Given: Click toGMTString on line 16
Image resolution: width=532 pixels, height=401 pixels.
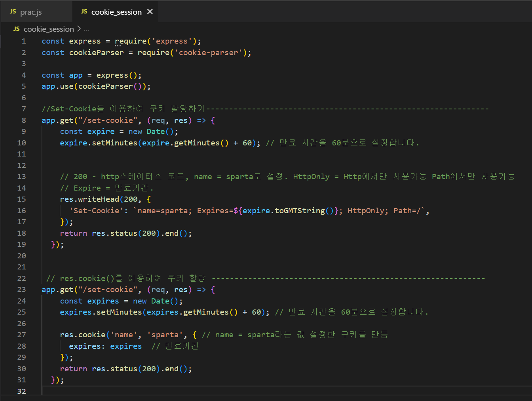Looking at the screenshot, I should (300, 211).
